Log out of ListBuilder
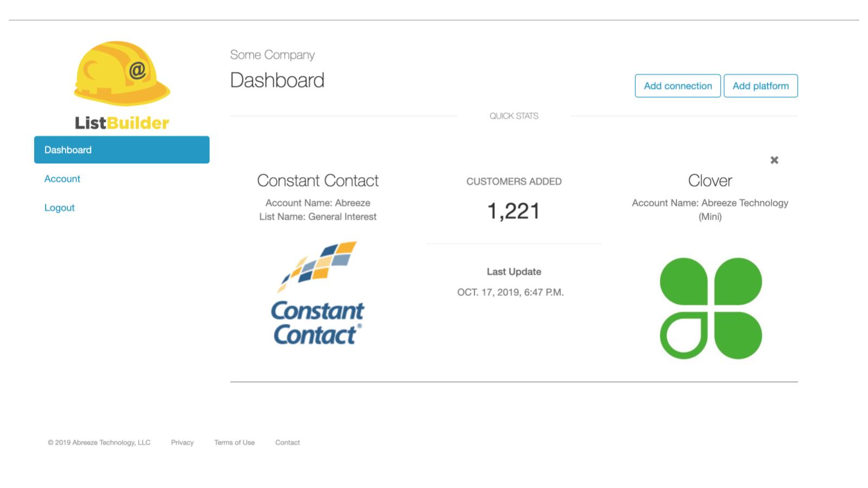Image resolution: width=868 pixels, height=488 pixels. [59, 207]
